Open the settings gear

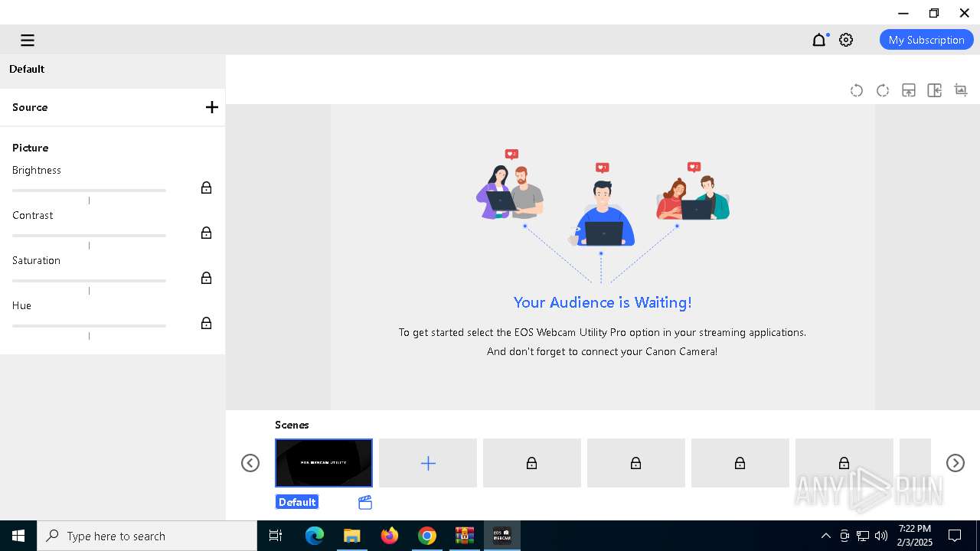pyautogui.click(x=846, y=40)
